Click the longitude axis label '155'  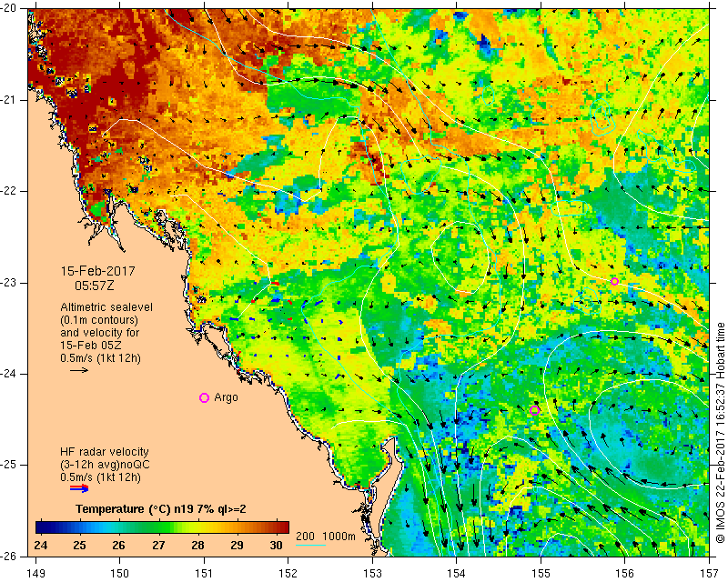541,573
